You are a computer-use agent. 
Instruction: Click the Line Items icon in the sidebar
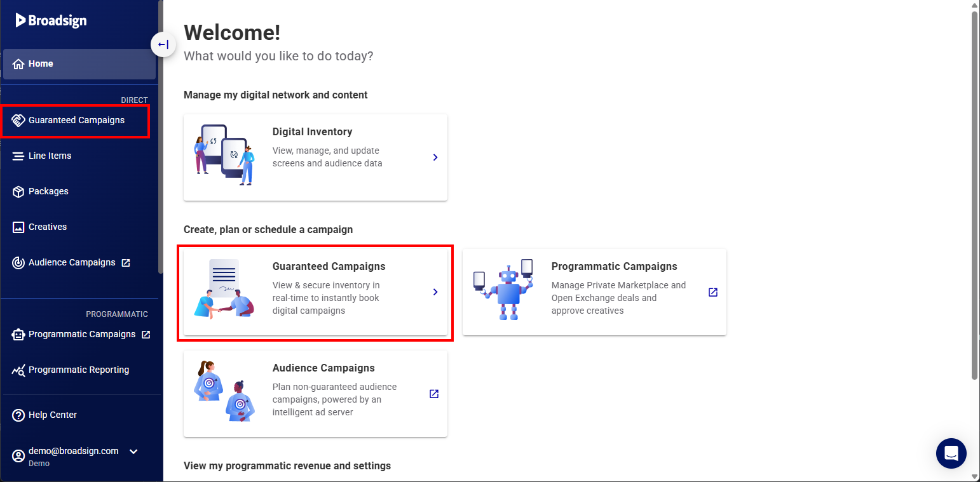click(x=18, y=156)
